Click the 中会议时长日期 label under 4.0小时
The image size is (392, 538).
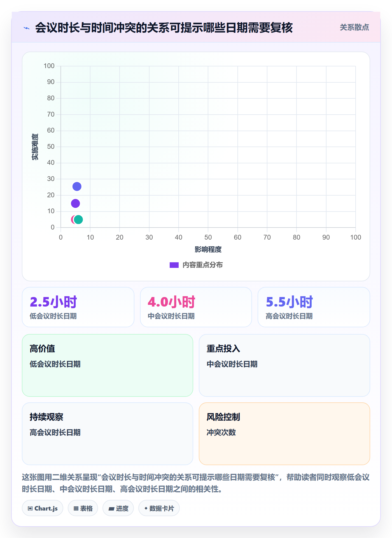coord(171,316)
